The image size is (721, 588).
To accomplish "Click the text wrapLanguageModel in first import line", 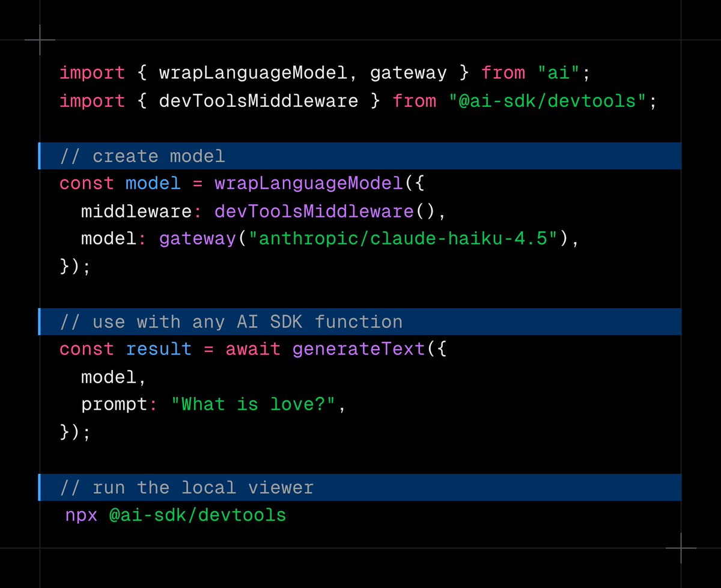I will (253, 73).
